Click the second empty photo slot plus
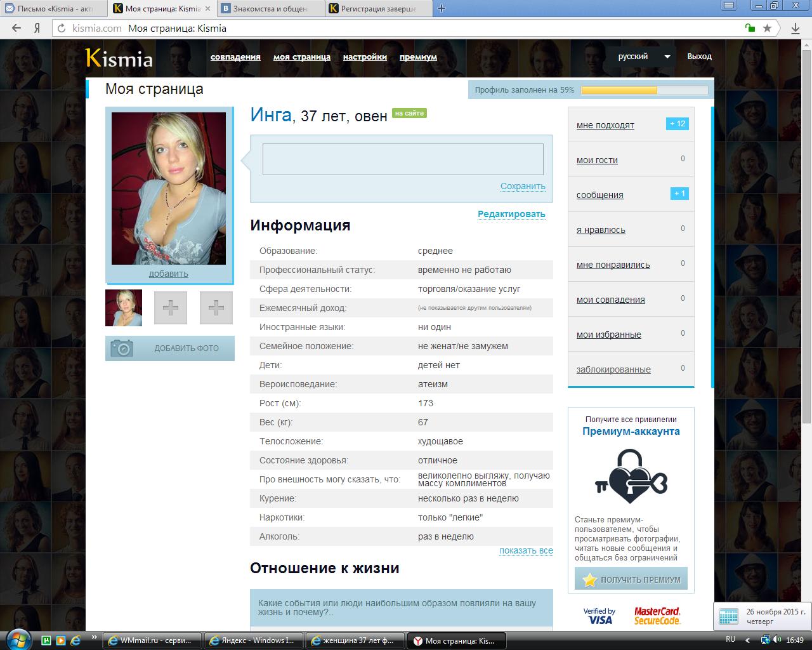 point(216,308)
